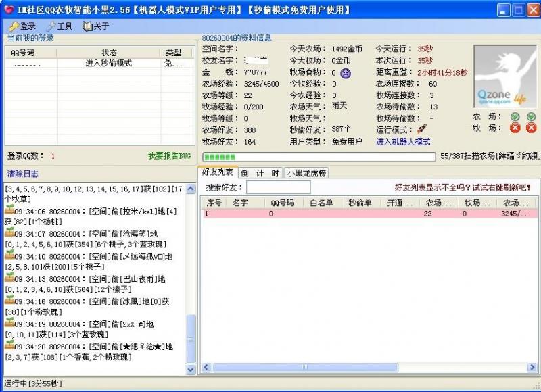
Task: Toggle the first green check for 农场
Action: click(515, 116)
